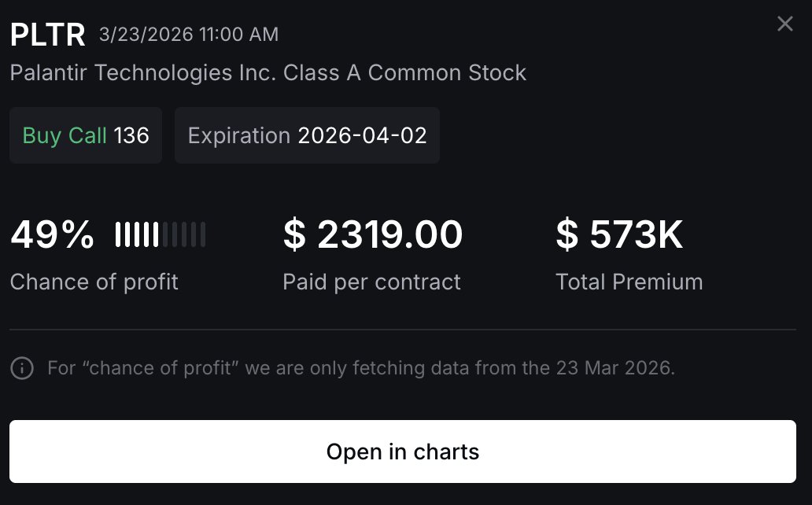Click the Expiration label word
This screenshot has height=505, width=812.
(239, 135)
